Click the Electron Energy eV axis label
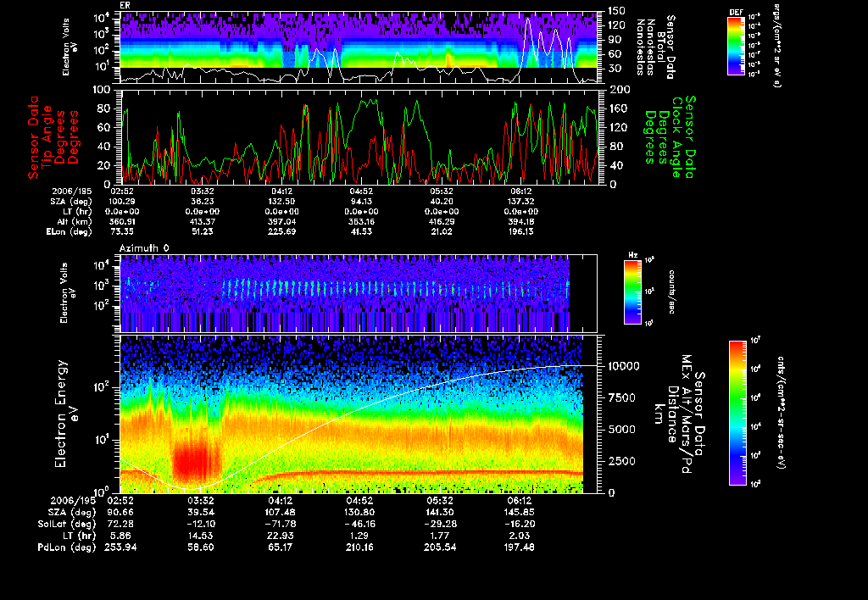The height and width of the screenshot is (600, 868). (x=61, y=414)
